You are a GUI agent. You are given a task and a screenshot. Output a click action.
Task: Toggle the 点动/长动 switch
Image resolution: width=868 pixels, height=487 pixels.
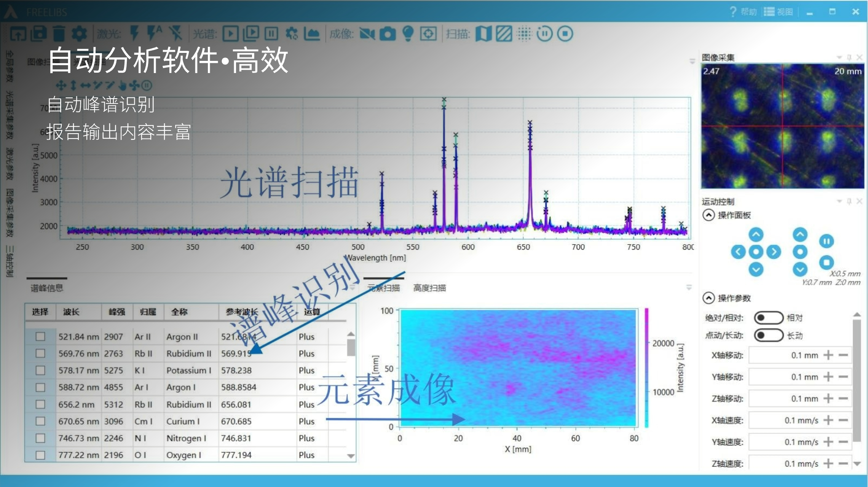click(768, 335)
